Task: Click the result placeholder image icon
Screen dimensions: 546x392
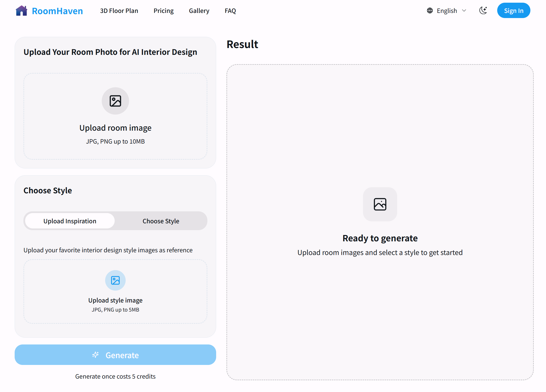Action: [x=380, y=204]
